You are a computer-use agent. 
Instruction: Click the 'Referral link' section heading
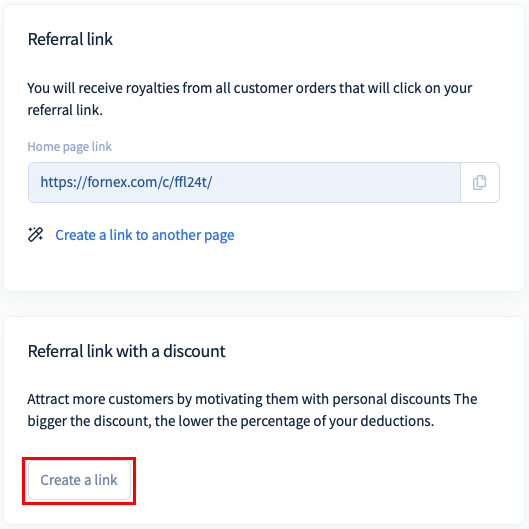[70, 39]
